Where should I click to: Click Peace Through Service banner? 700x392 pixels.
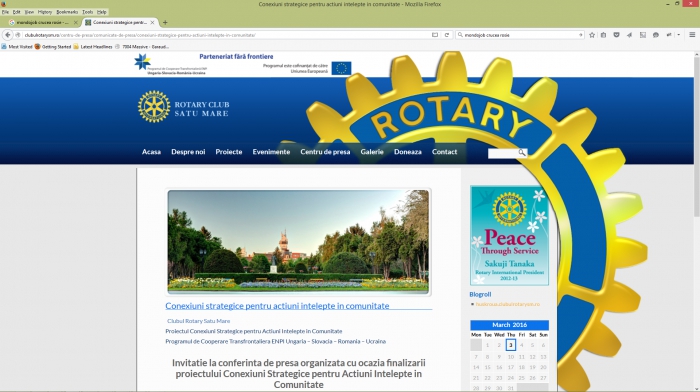point(509,235)
